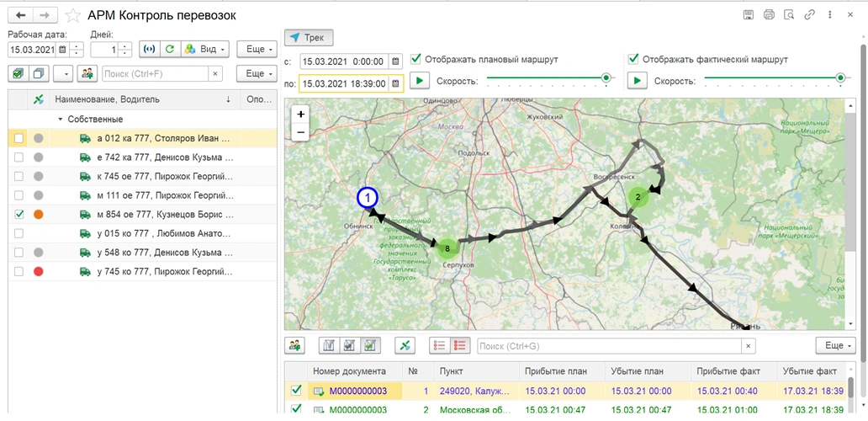Check vehicle а 012 ка 777 checkbox

[x=19, y=138]
